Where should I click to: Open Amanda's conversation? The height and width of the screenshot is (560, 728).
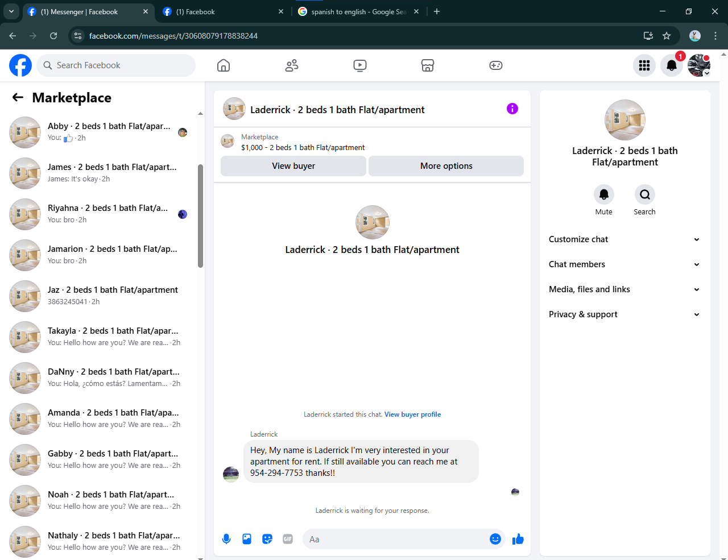click(100, 419)
